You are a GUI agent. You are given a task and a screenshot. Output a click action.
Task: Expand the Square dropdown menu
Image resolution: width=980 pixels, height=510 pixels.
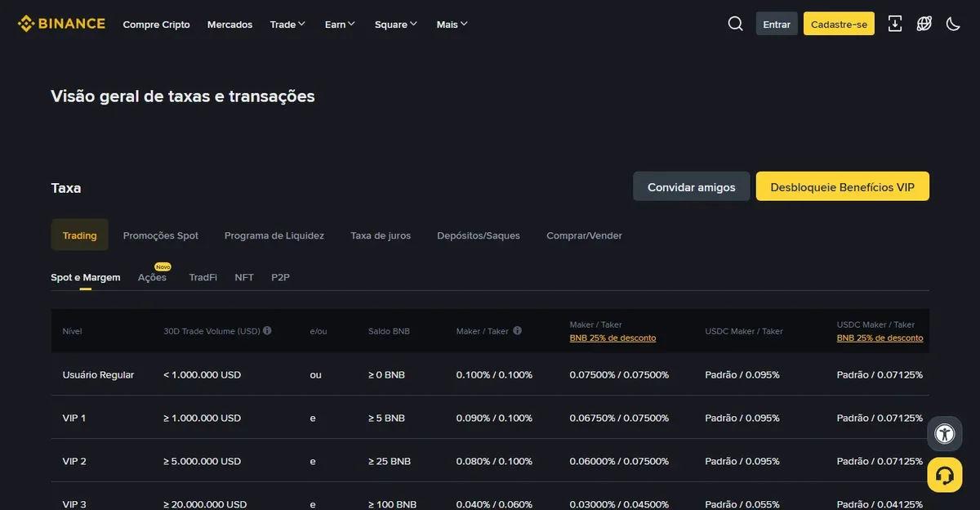click(396, 25)
